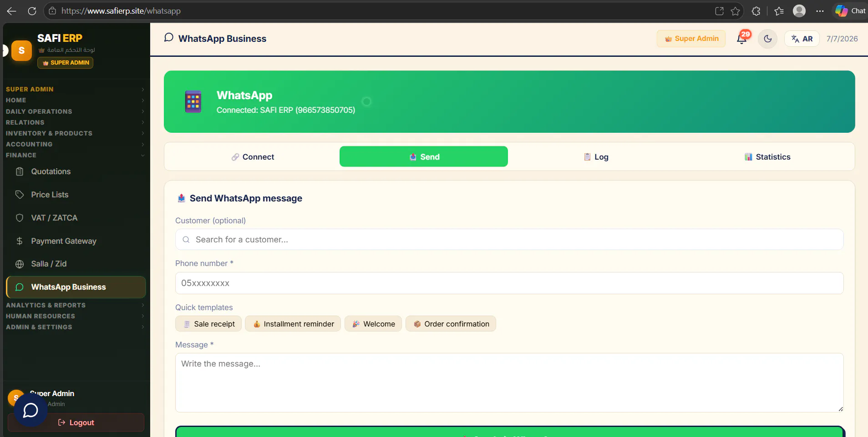Open the Log tab

click(x=596, y=157)
